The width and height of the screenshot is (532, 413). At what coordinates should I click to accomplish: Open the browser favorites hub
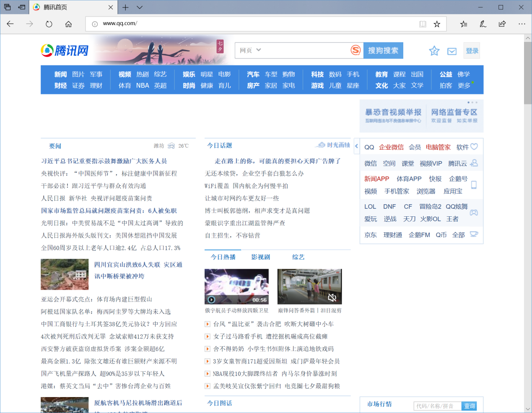pos(464,24)
